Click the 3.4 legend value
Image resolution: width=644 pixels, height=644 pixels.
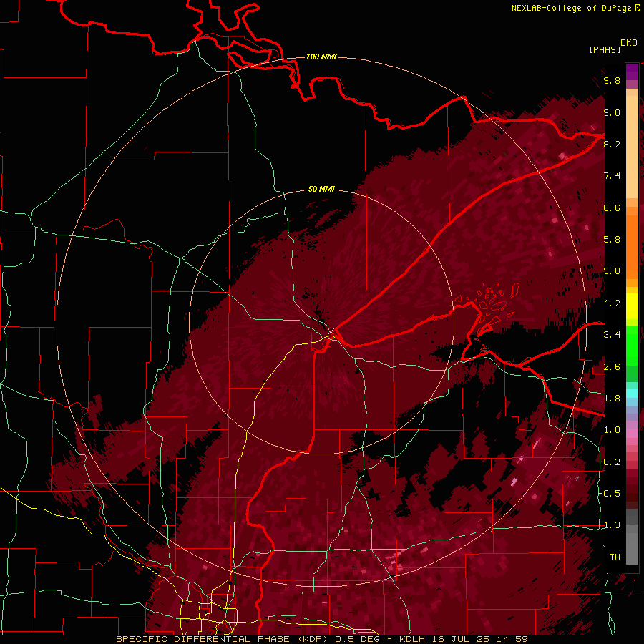[612, 334]
